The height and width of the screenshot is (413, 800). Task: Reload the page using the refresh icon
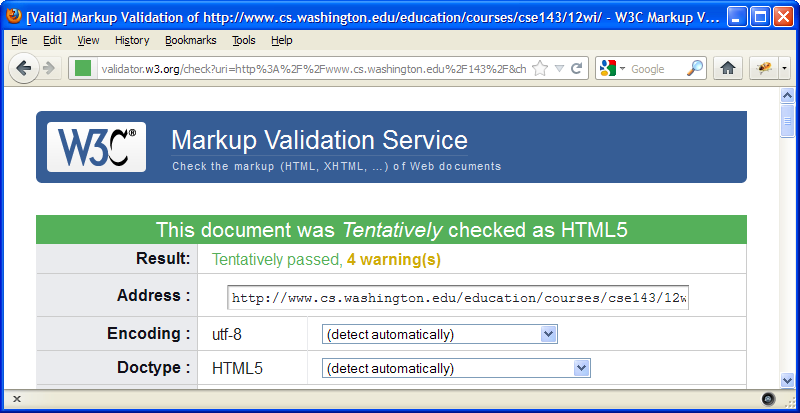click(577, 68)
